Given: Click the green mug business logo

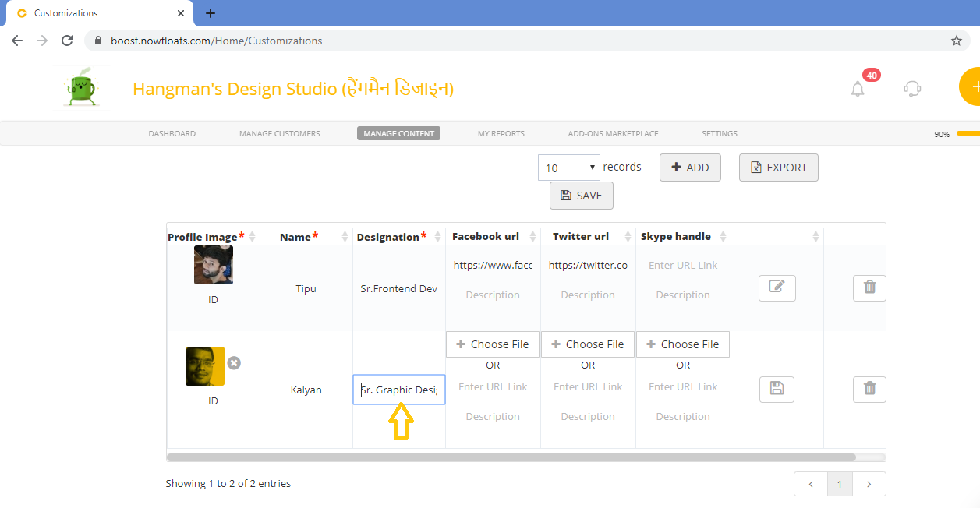Looking at the screenshot, I should [x=82, y=87].
